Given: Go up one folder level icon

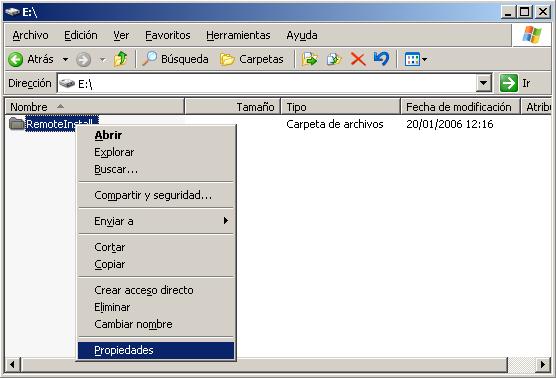Looking at the screenshot, I should click(120, 59).
